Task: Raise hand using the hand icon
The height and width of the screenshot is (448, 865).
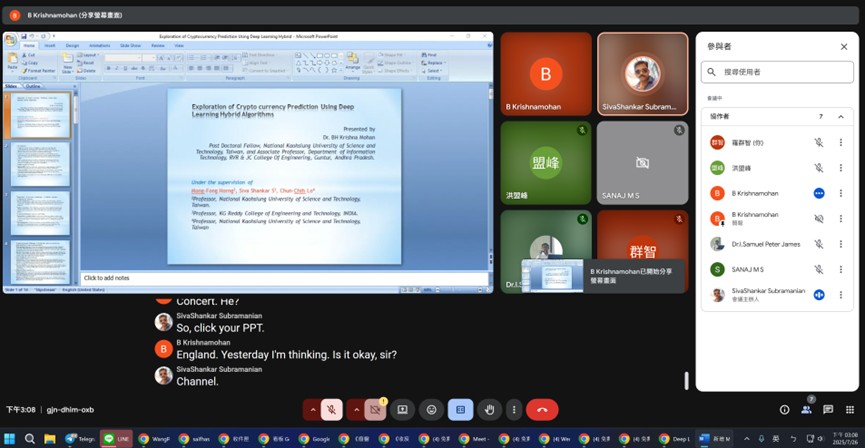Action: (489, 409)
